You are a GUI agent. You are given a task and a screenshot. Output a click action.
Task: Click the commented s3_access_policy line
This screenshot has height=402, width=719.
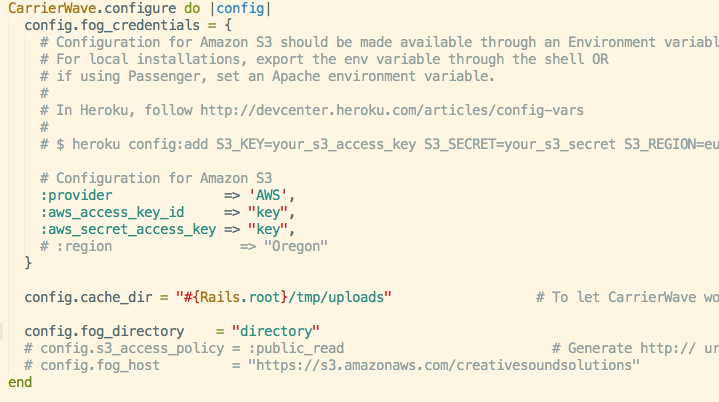coord(184,348)
